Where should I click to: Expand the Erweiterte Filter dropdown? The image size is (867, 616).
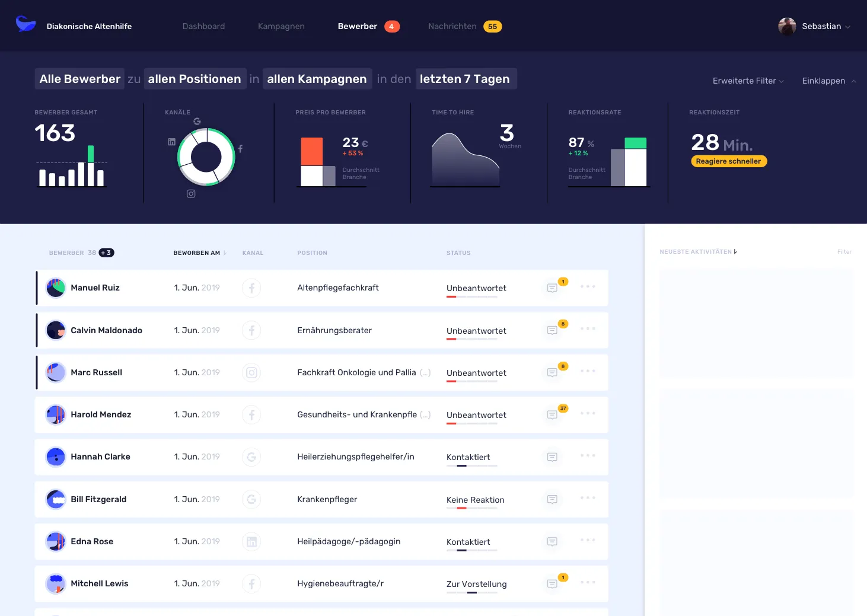coord(748,81)
